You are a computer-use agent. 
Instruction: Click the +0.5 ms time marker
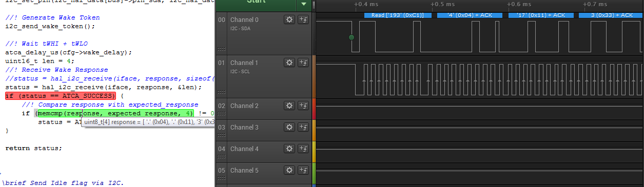tap(442, 4)
